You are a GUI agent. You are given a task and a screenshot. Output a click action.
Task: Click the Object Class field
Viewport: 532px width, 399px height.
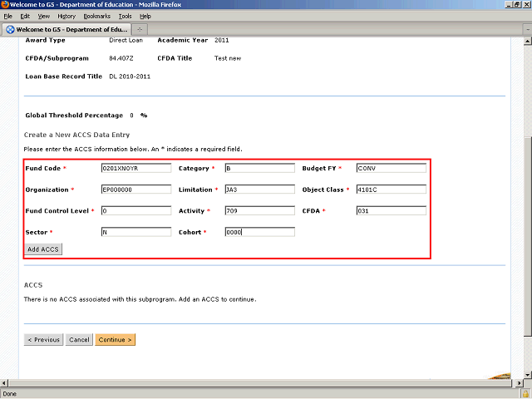point(391,190)
